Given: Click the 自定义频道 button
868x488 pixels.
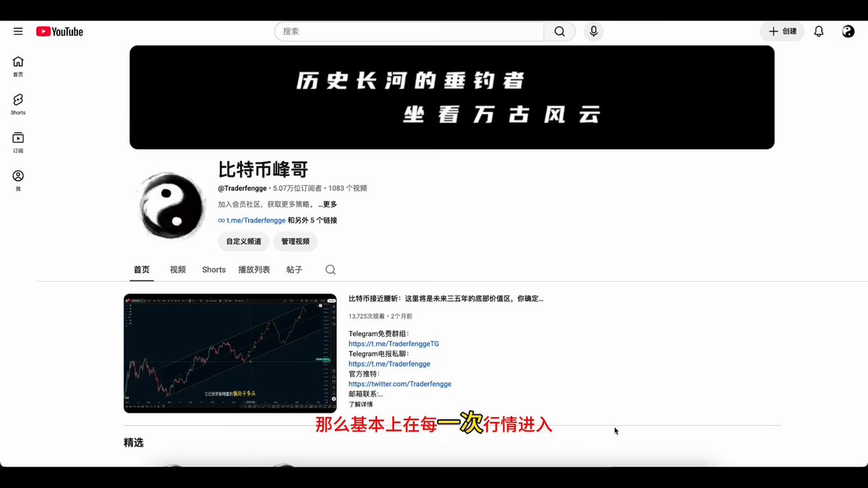Looking at the screenshot, I should (x=243, y=241).
